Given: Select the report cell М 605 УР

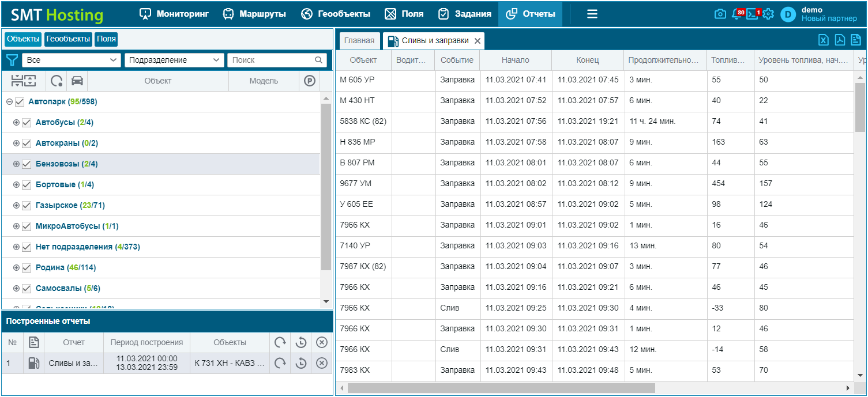Looking at the screenshot, I should coord(363,80).
